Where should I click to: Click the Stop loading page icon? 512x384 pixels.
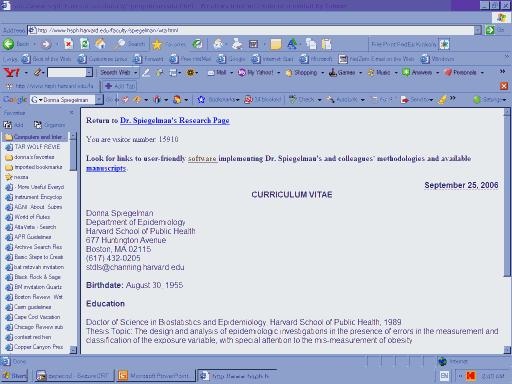click(x=69, y=44)
